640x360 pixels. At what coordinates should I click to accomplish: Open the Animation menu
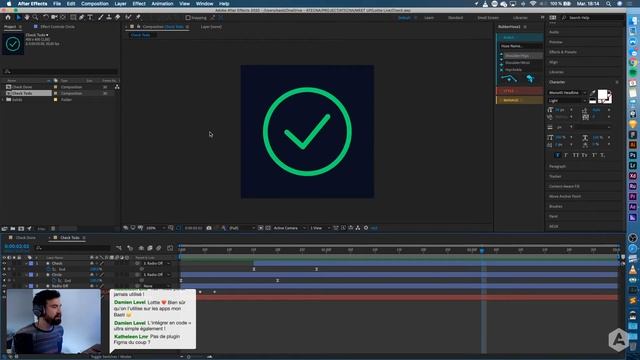[162, 4]
